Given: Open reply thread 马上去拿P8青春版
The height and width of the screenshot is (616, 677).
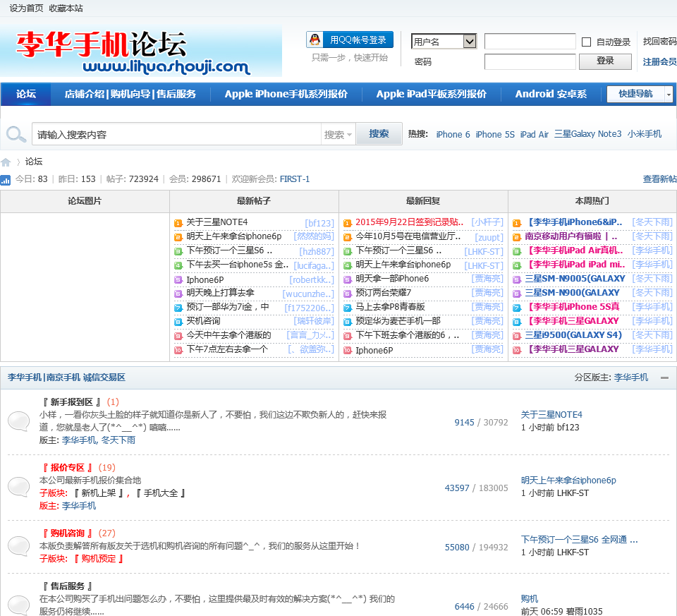Looking at the screenshot, I should coord(390,307).
